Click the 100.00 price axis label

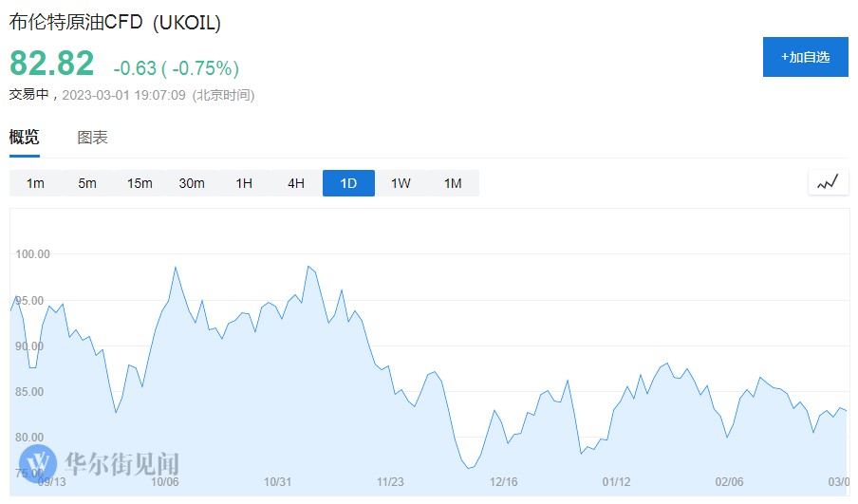click(33, 254)
